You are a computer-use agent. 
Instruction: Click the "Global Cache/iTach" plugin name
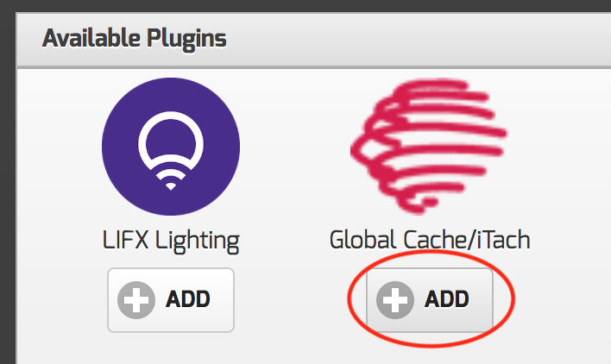430,239
